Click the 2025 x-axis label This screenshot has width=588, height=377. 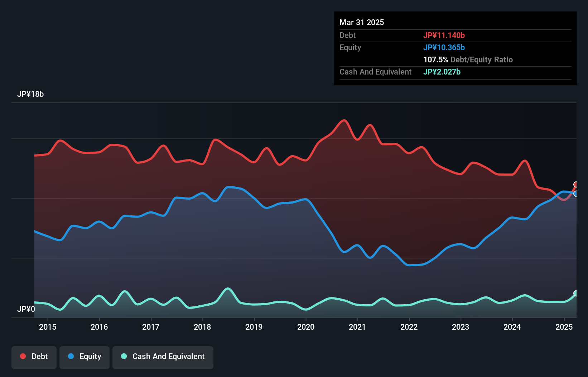[x=564, y=327]
